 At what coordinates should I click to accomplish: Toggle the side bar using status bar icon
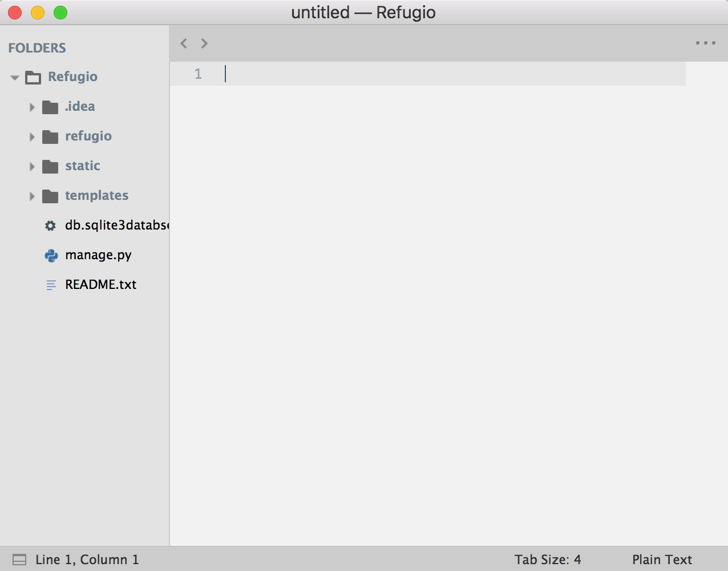point(19,560)
